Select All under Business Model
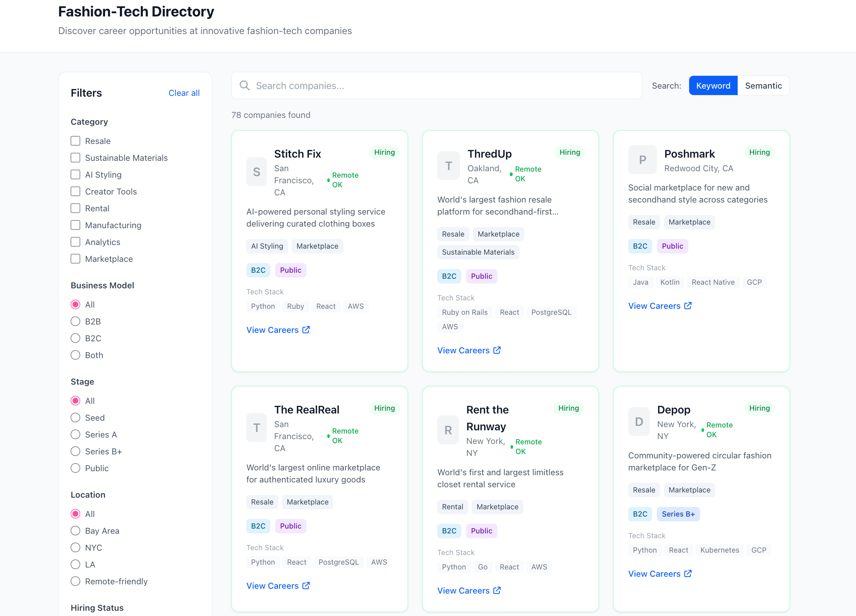This screenshot has height=616, width=856. point(75,304)
